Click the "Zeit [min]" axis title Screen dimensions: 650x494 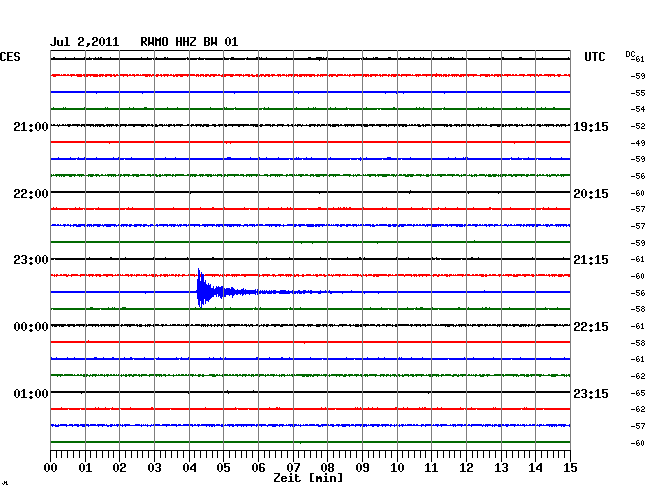coord(308,478)
